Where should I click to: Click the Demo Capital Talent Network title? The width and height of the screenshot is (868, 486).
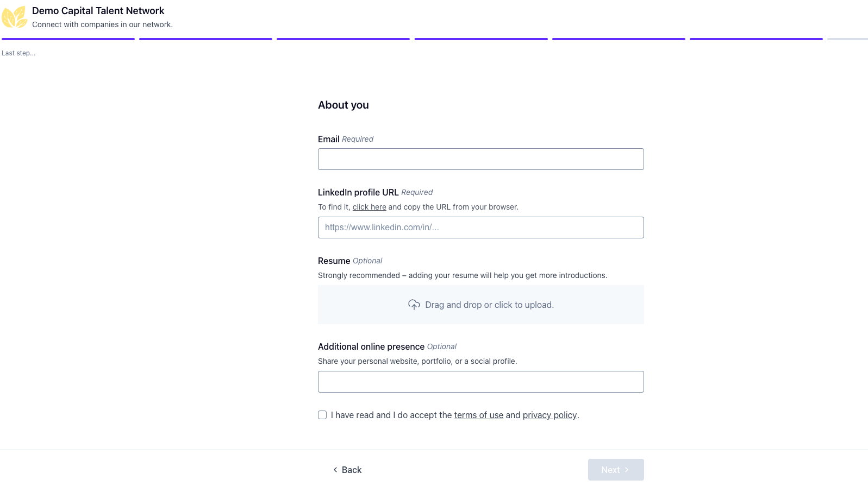pyautogui.click(x=98, y=11)
